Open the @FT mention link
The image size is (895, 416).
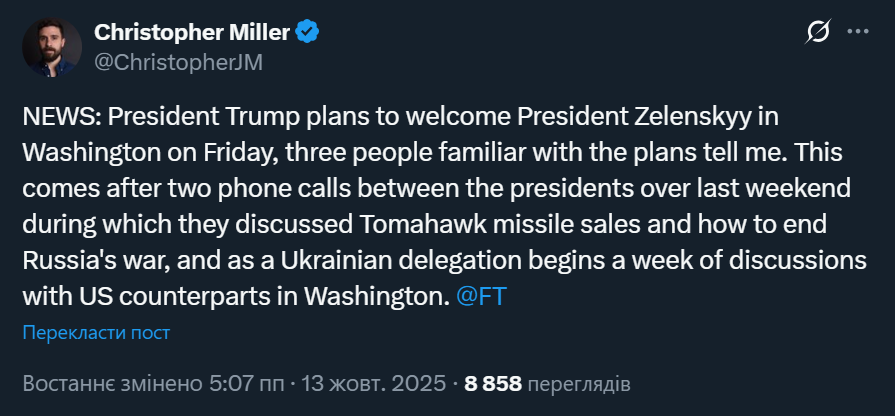point(481,298)
